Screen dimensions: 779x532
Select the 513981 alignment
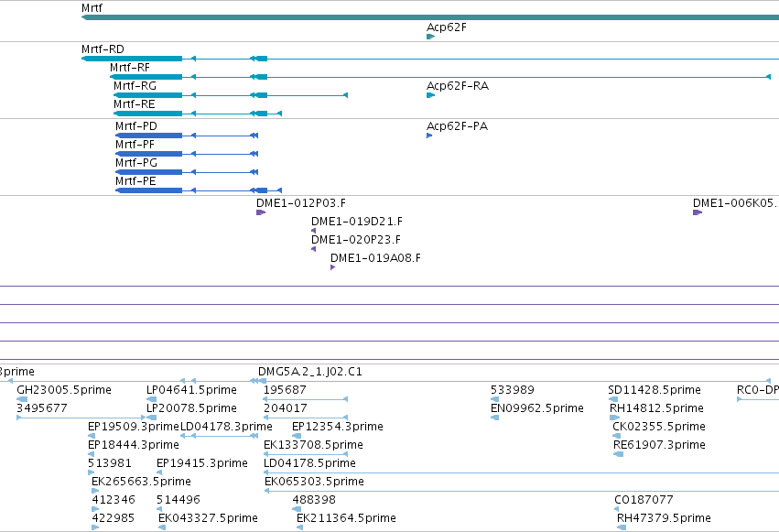coord(91,472)
